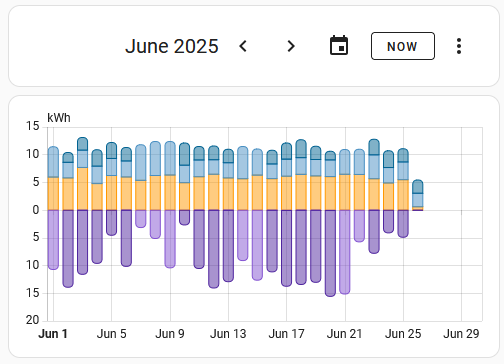The height and width of the screenshot is (364, 504).
Task: Click the kWh axis unit label
Action: pos(59,118)
